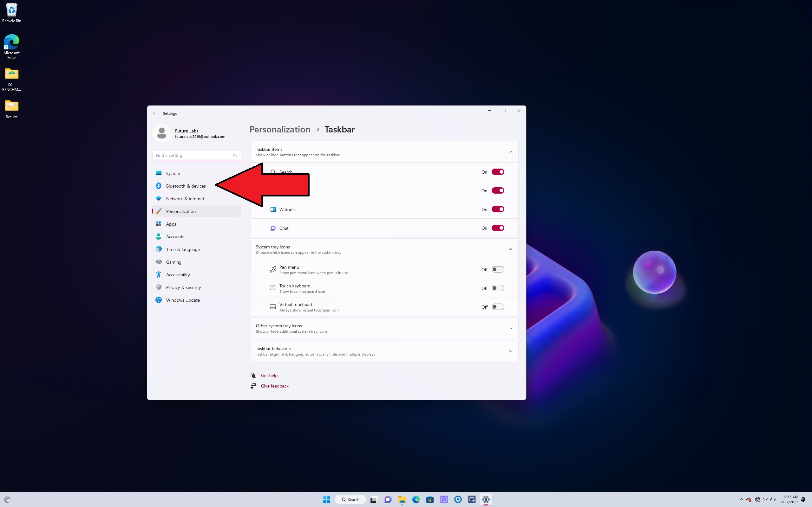Click the Settings back navigation button
Screen dimensions: 812x507
point(154,113)
